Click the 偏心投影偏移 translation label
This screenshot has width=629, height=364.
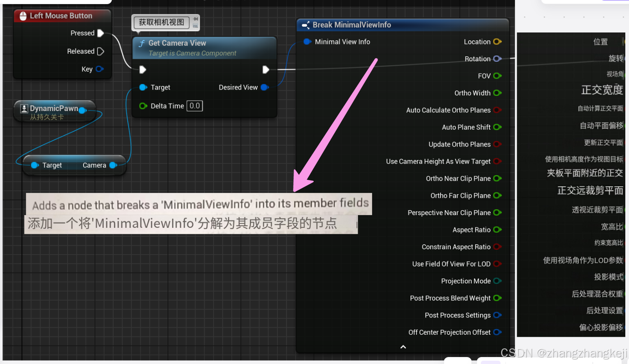tap(601, 327)
